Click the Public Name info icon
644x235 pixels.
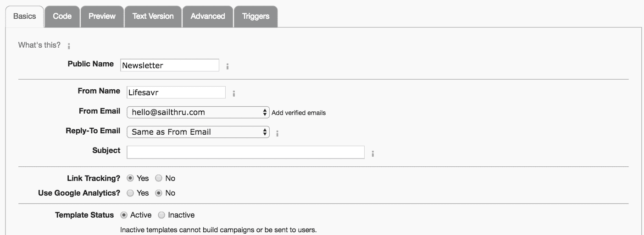[227, 66]
